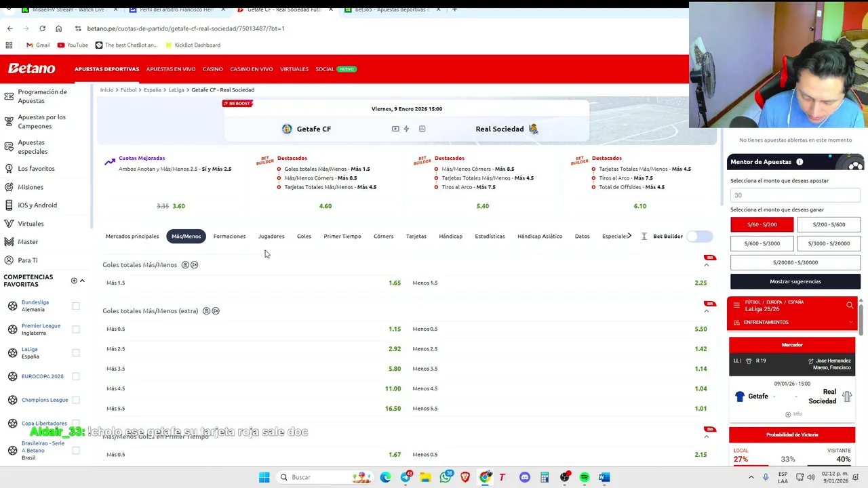This screenshot has width=868, height=488.
Task: Open search icon in LaLiga 25/26 widget
Action: point(850,306)
